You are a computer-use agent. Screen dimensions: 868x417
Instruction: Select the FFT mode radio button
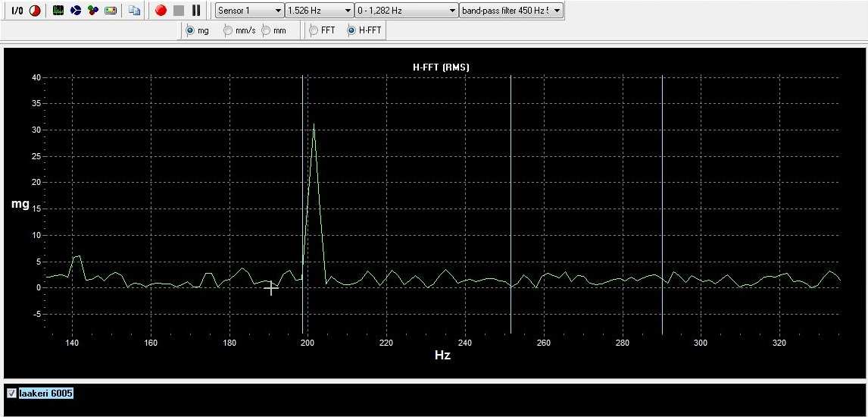(x=314, y=31)
